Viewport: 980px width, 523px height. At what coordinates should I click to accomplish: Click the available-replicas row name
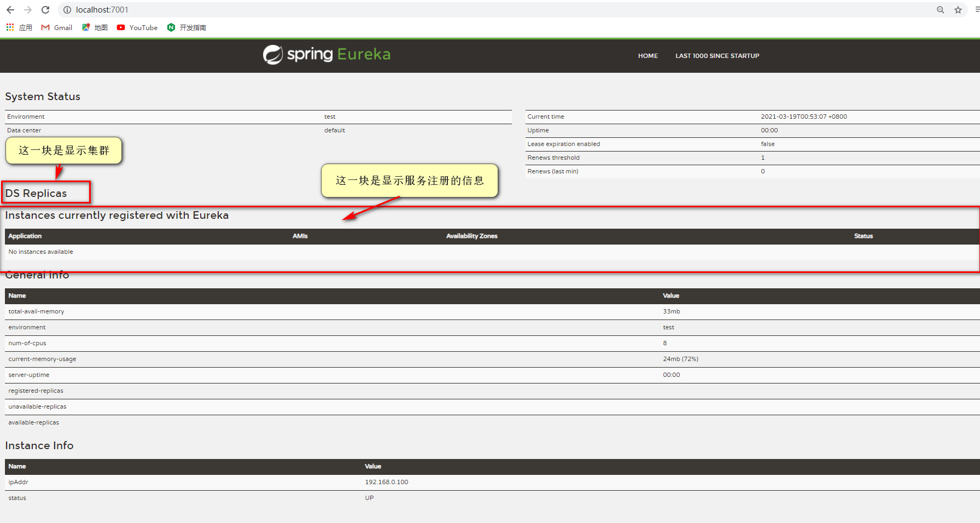[x=34, y=422]
